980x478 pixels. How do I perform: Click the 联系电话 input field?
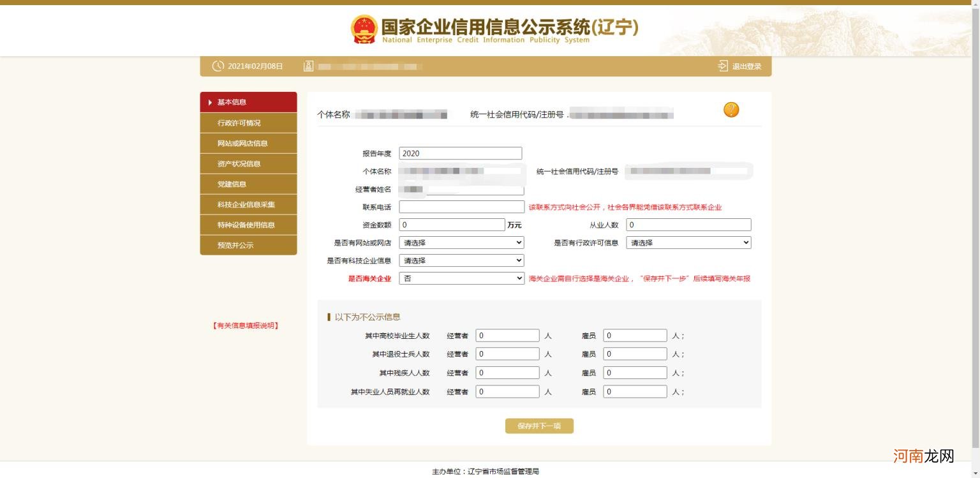pos(462,207)
